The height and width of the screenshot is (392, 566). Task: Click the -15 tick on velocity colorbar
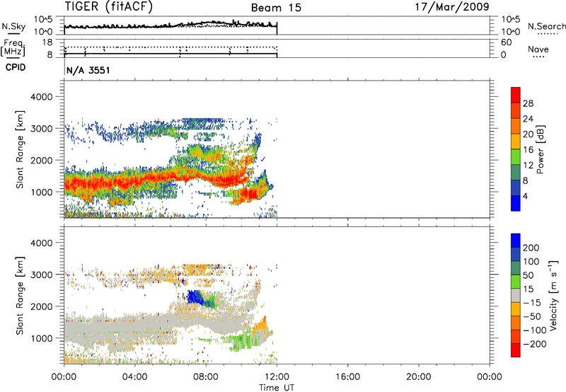[532, 303]
